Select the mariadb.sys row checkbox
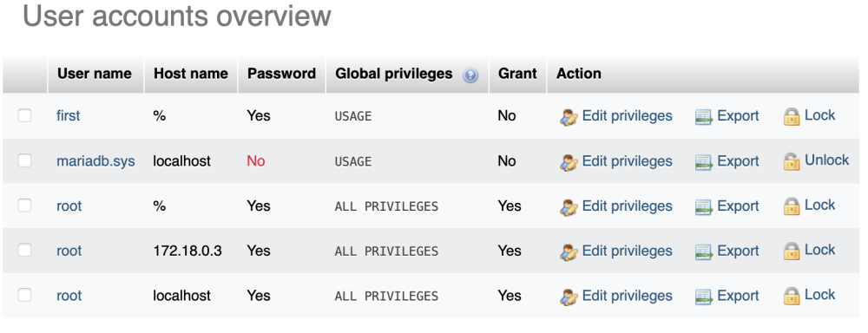This screenshot has height=333, width=868. [24, 160]
